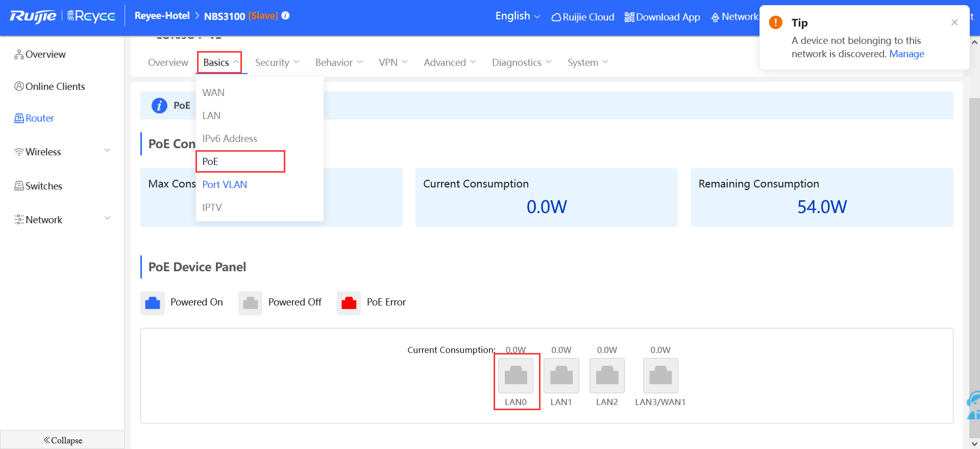This screenshot has width=980, height=449.
Task: Select LAN from Basics menu
Action: (x=259, y=115)
